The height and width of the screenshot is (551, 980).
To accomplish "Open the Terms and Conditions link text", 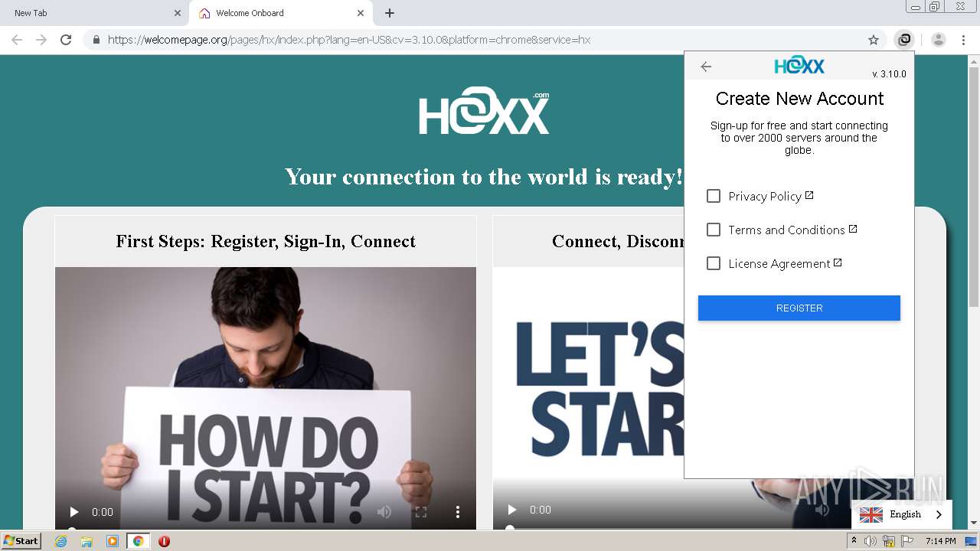I will [786, 230].
